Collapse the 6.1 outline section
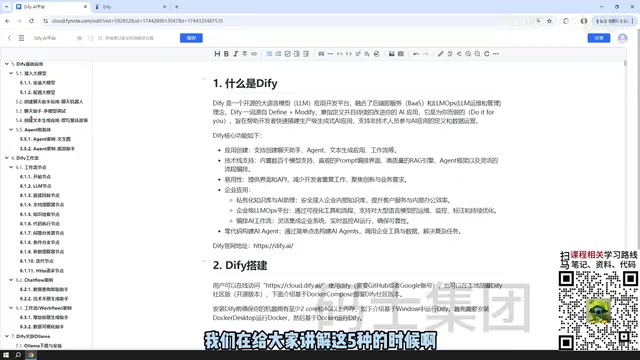 (11, 167)
